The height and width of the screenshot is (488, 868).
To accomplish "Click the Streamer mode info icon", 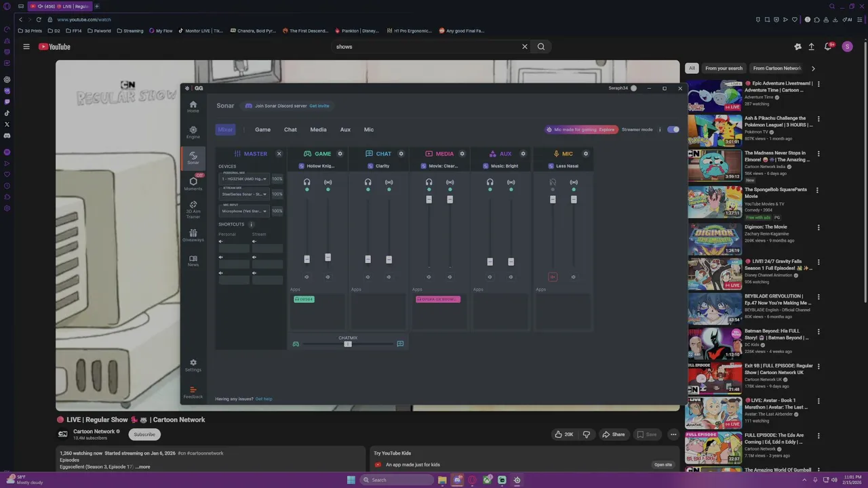I will point(660,129).
